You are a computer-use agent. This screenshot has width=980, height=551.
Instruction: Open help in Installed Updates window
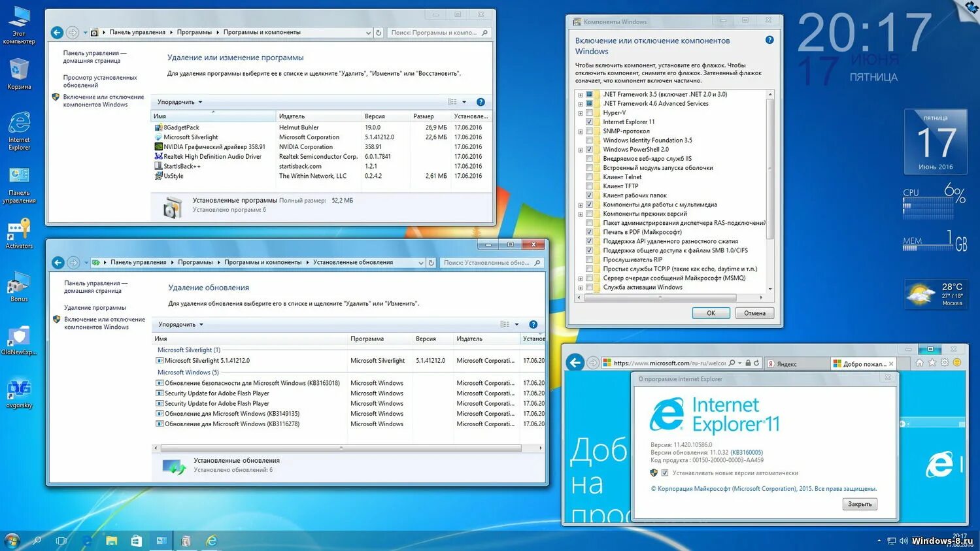[x=533, y=324]
